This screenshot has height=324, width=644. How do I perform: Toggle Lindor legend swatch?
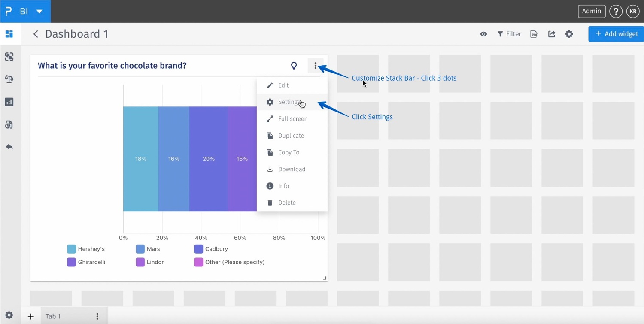[140, 262]
